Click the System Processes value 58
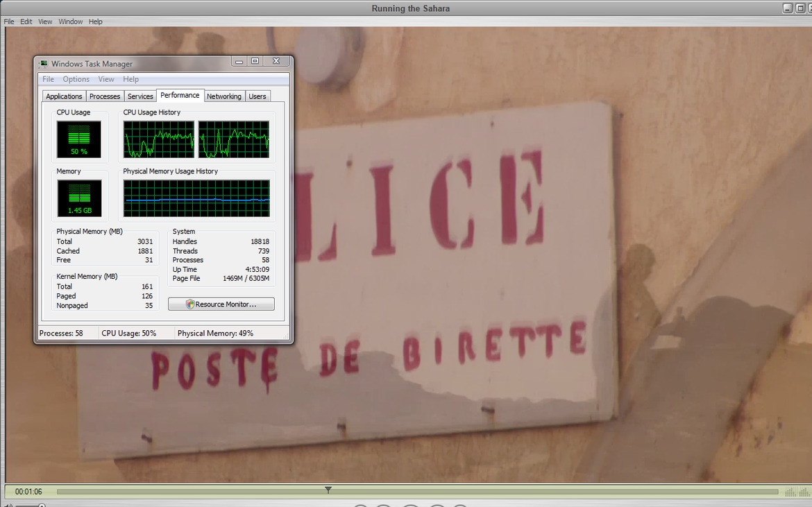 (x=266, y=260)
